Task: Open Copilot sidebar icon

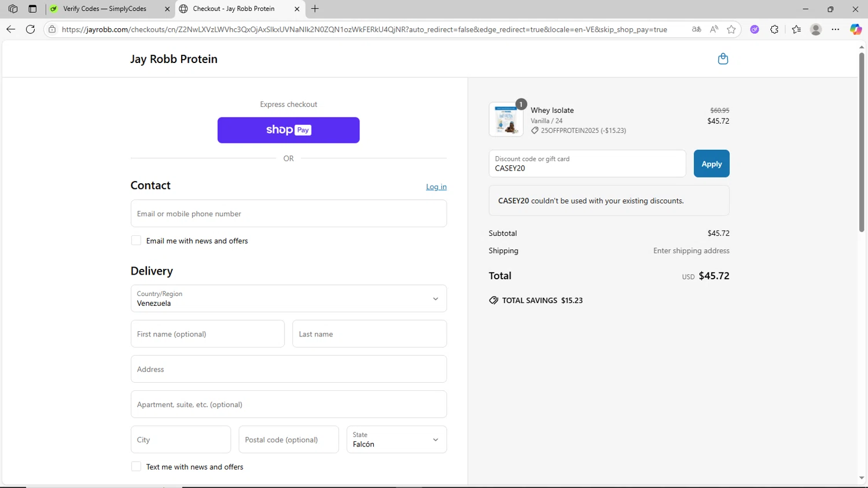Action: pos(856,29)
